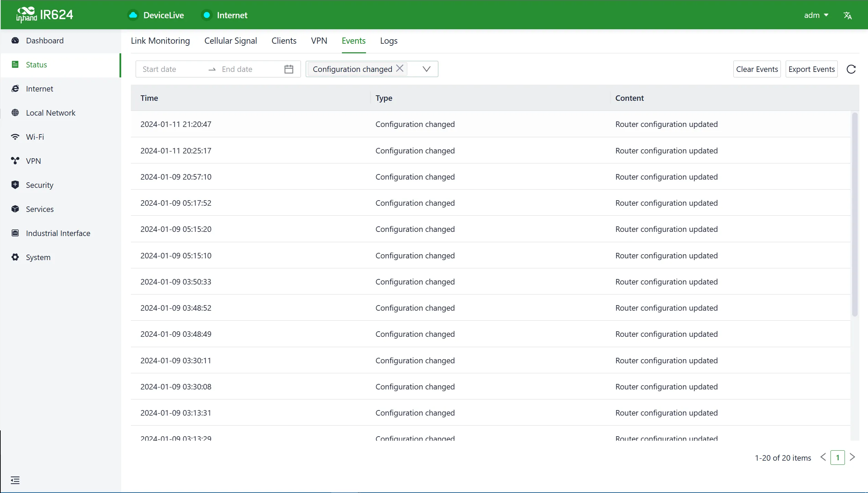The image size is (868, 493).
Task: Open the adm user dropdown menu
Action: point(816,15)
